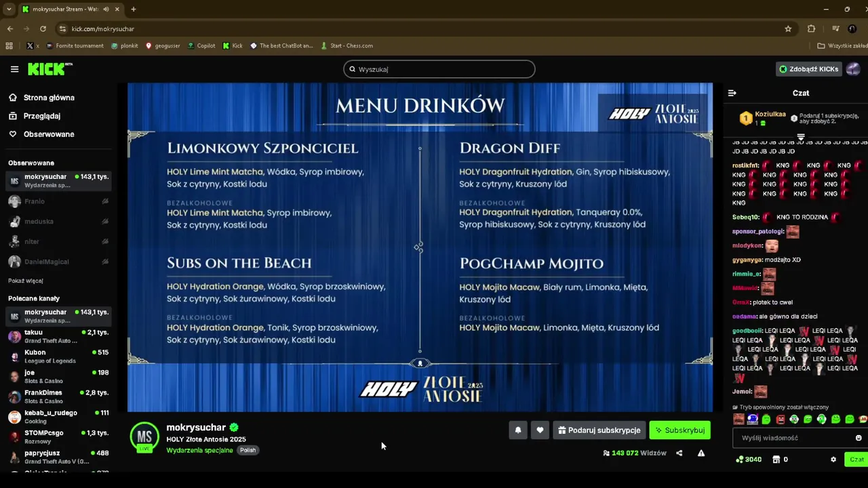Click the KICK logo
The height and width of the screenshot is (488, 868).
[50, 69]
